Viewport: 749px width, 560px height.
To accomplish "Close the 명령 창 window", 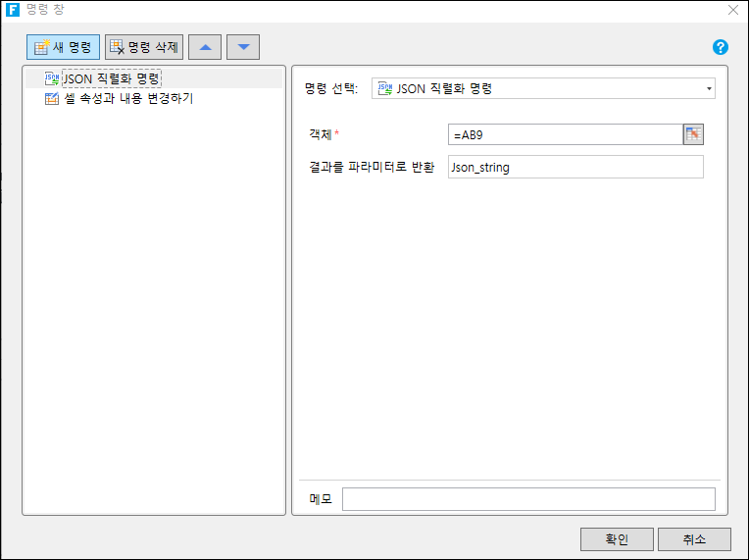I will click(x=732, y=11).
